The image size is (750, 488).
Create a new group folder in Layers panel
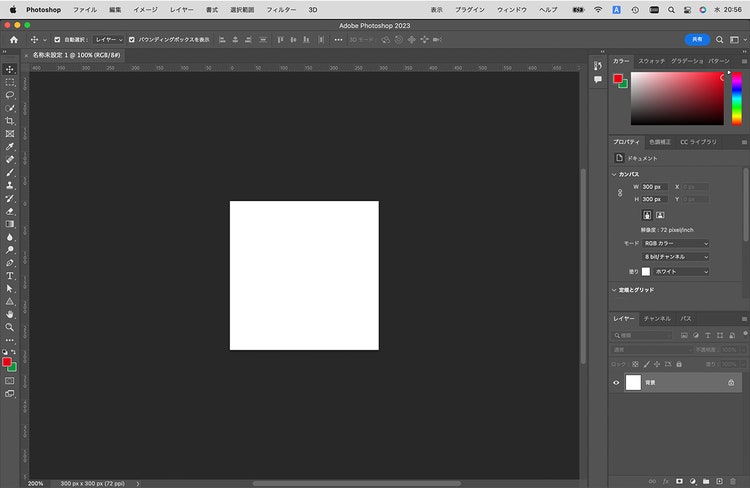click(706, 481)
